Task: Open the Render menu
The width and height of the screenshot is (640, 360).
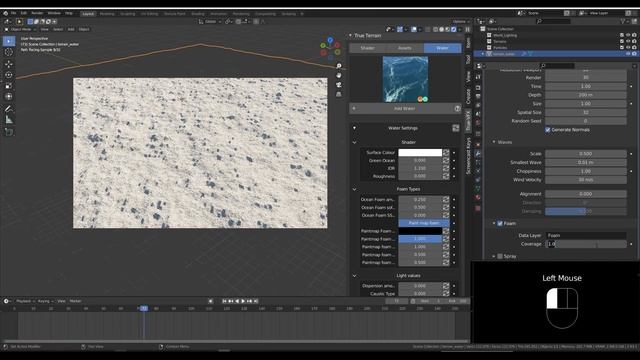Action: (37, 13)
